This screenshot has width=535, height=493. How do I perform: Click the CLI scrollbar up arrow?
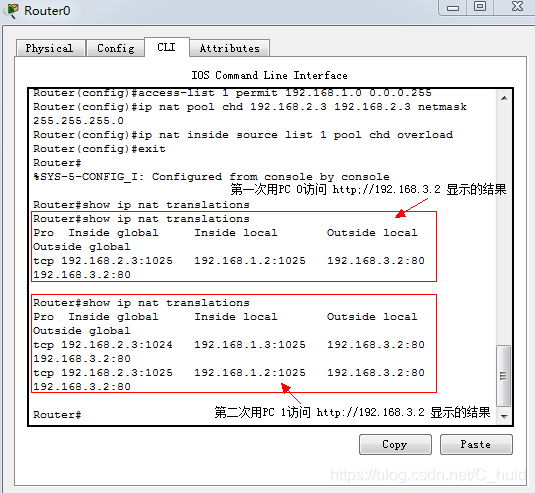point(504,98)
